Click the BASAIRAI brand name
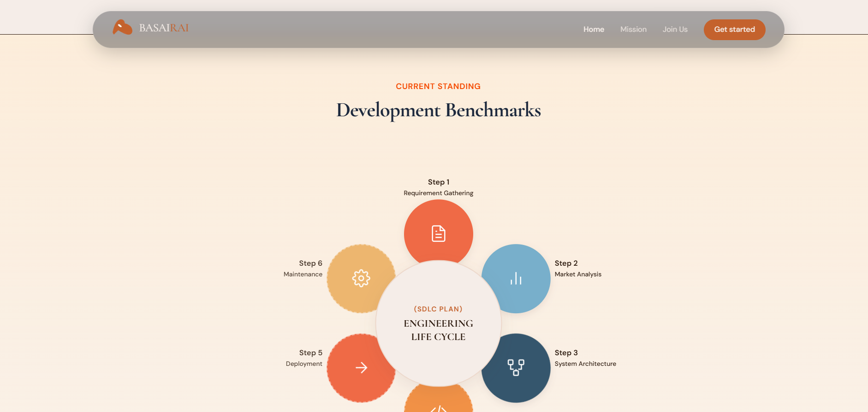 pos(164,28)
